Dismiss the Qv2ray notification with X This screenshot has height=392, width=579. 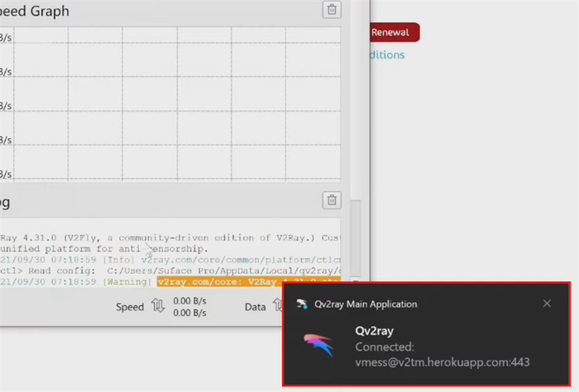(x=547, y=304)
